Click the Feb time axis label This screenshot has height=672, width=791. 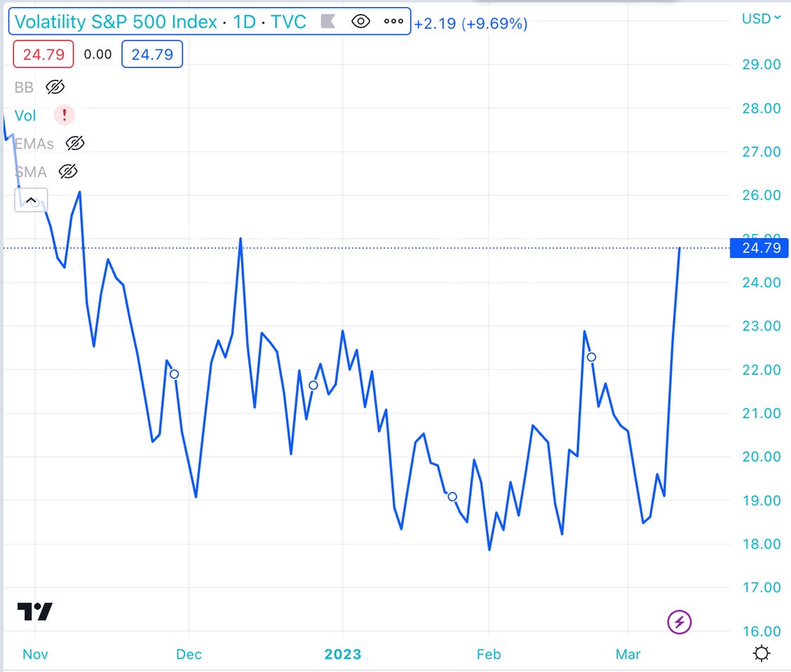489,654
